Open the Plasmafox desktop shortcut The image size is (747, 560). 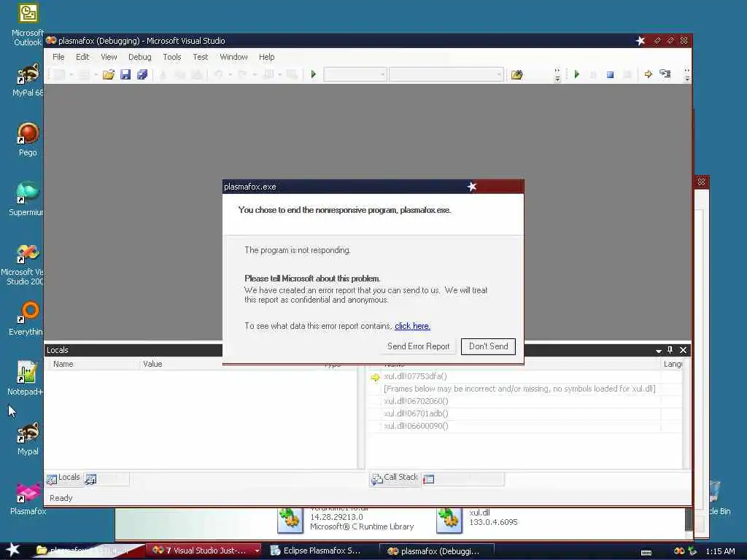pyautogui.click(x=28, y=498)
